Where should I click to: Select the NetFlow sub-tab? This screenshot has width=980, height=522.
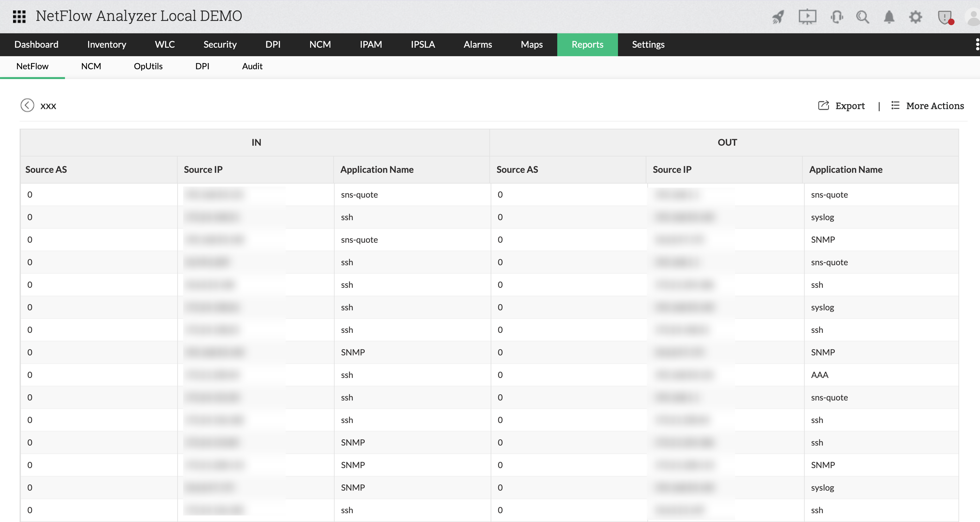(32, 66)
